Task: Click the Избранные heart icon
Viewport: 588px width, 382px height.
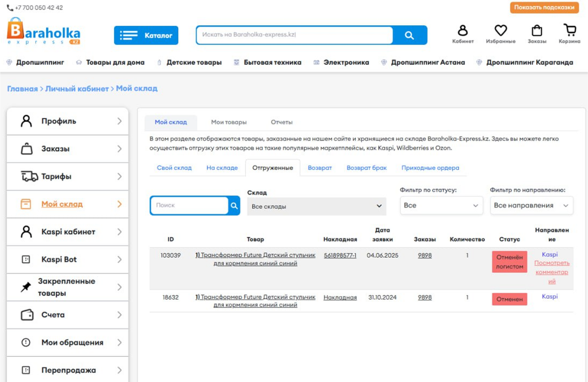Action: (x=500, y=31)
